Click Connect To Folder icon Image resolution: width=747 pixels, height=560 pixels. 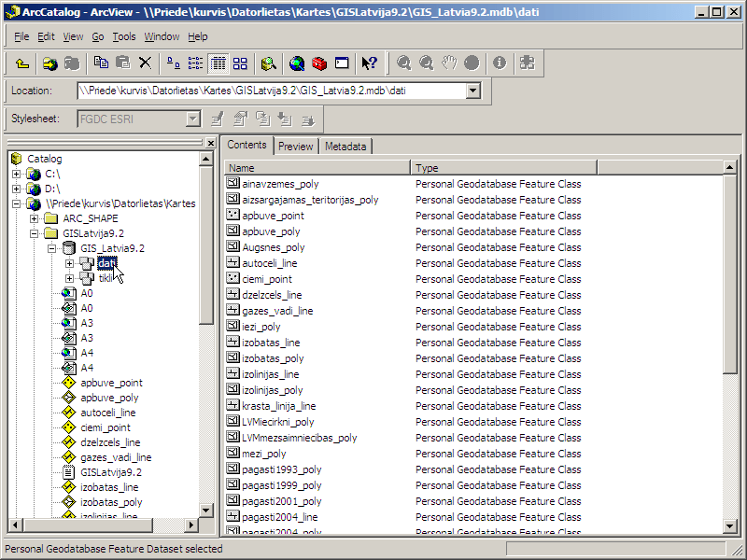[x=50, y=63]
